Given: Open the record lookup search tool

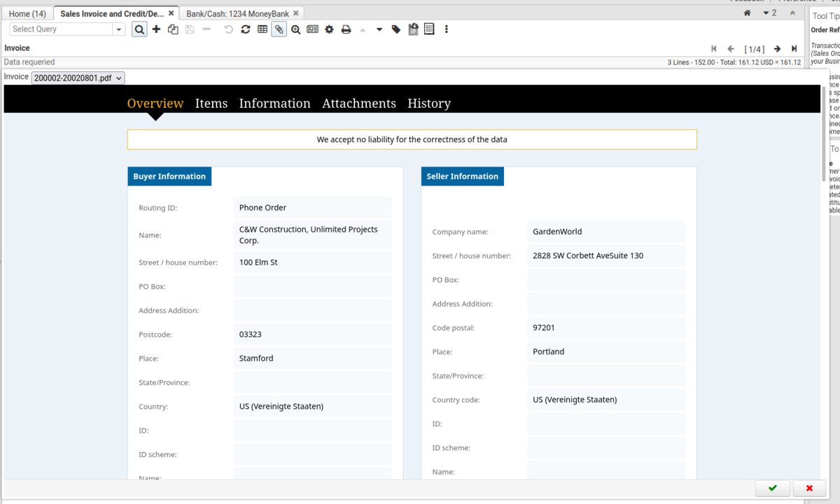Looking at the screenshot, I should point(139,29).
